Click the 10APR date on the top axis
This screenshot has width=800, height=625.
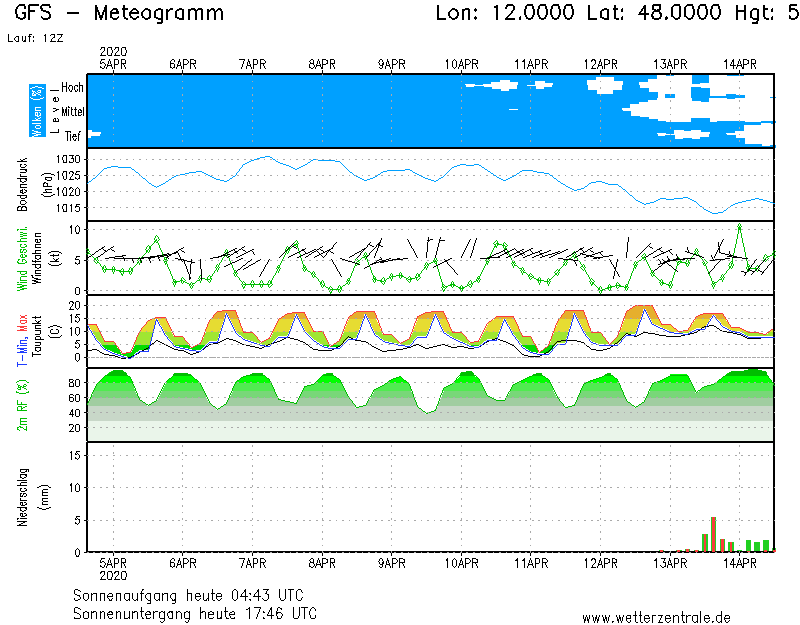coord(461,63)
